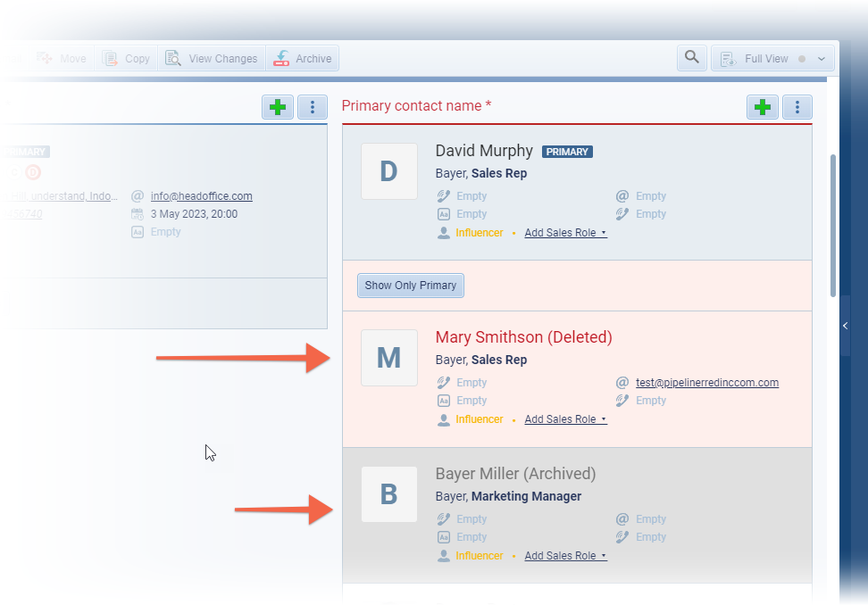Click calendar icon next to 3 May 2023

(x=138, y=214)
